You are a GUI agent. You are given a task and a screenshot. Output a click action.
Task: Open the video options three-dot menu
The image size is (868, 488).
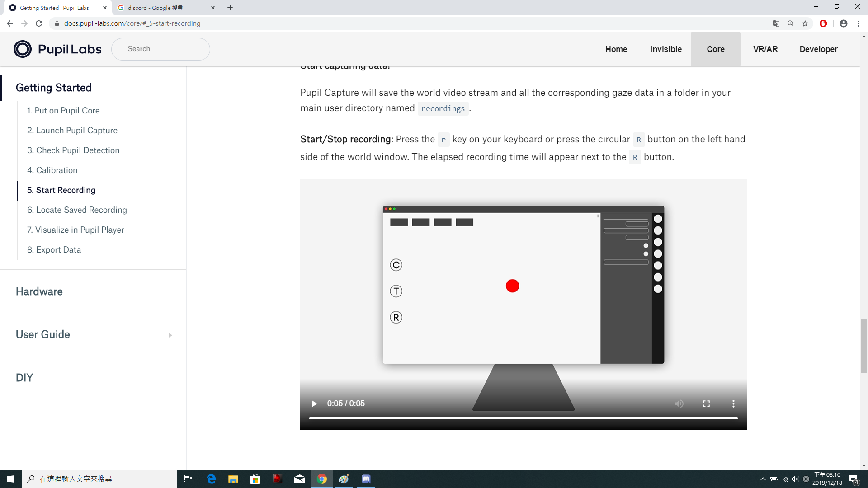[x=733, y=404]
